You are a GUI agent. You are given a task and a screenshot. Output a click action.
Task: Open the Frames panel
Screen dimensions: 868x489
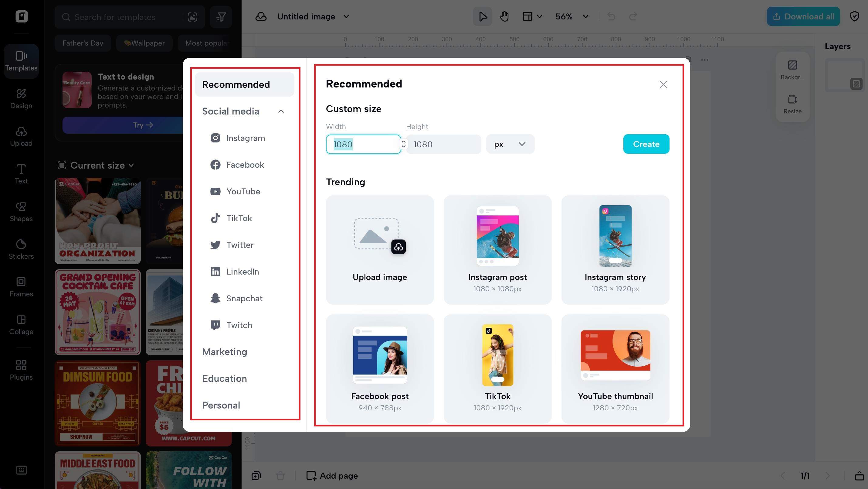click(21, 287)
